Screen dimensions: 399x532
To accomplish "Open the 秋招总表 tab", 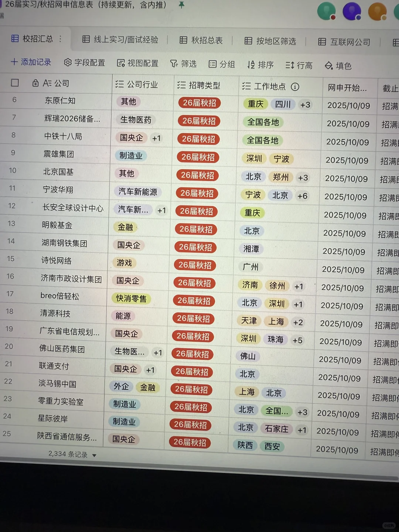I will (x=201, y=40).
